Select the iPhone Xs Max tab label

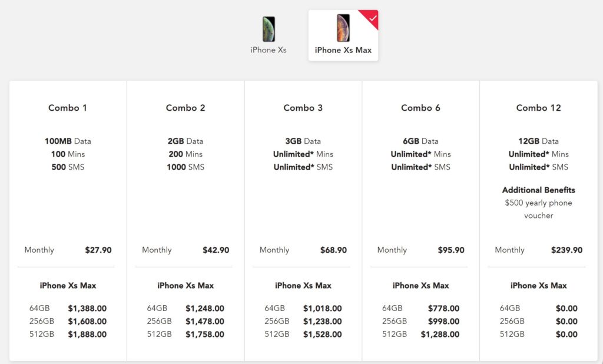click(343, 50)
